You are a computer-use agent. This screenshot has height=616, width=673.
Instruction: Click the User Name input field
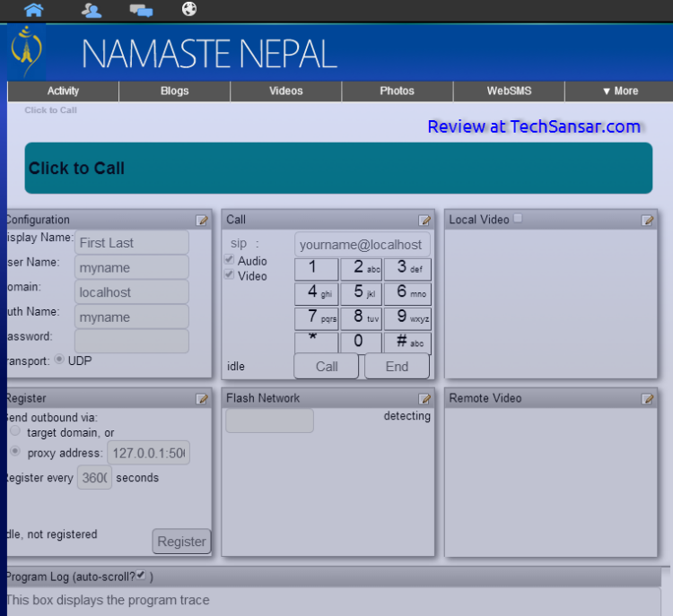[x=132, y=268]
